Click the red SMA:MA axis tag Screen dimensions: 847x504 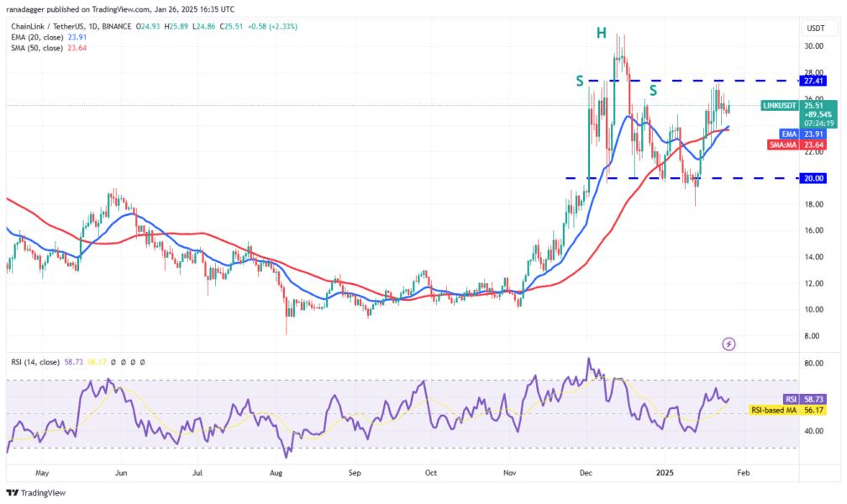pos(783,144)
